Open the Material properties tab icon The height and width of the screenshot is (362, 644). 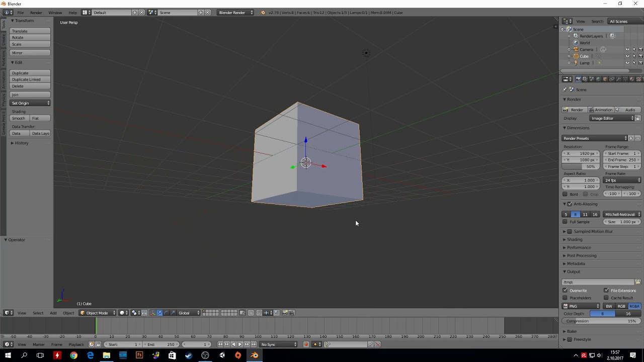[x=632, y=79]
